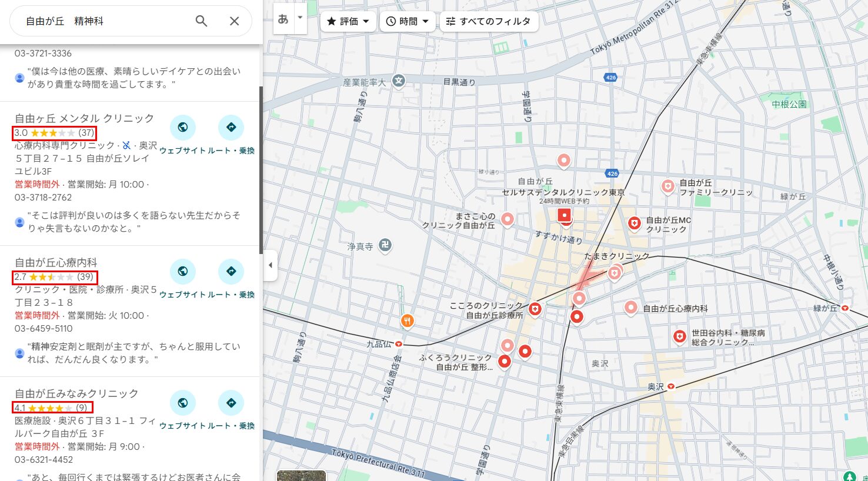Click phone number 03-3718-2762
Image resolution: width=868 pixels, height=481 pixels.
(x=44, y=198)
